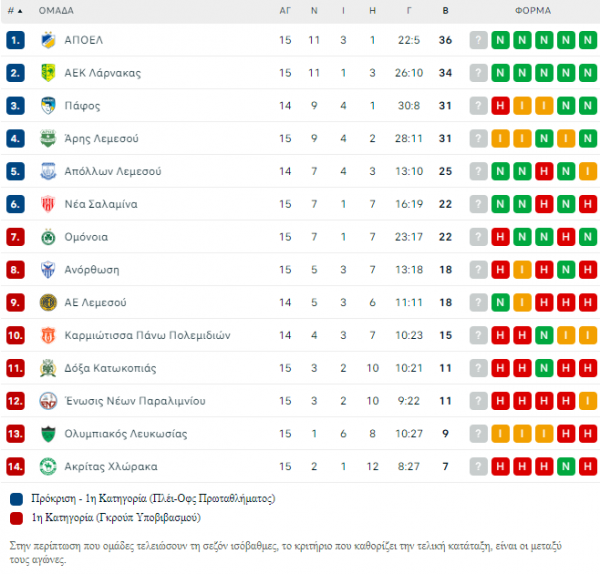This screenshot has width=600, height=574.
Task: Select the Γ goals column header
Action: click(409, 11)
